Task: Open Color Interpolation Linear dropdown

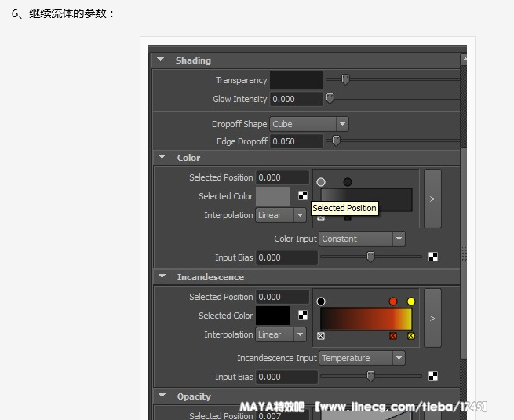Action: pos(281,215)
